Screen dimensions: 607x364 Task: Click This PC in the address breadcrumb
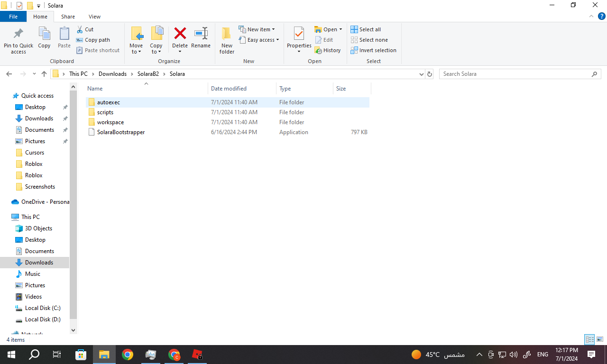pos(78,74)
